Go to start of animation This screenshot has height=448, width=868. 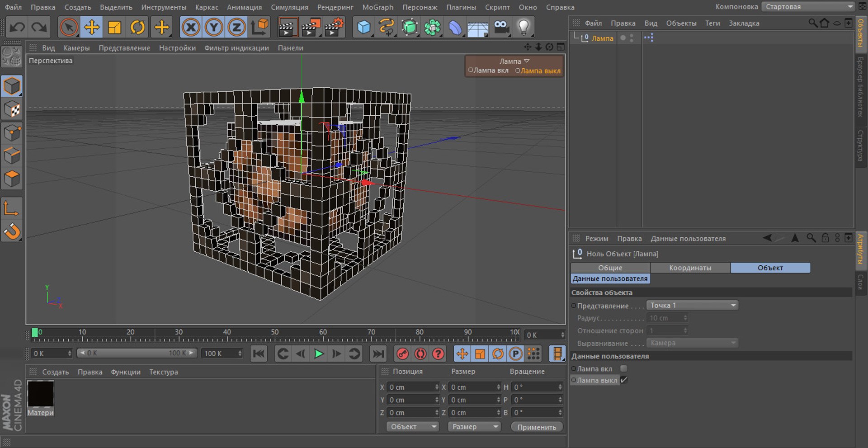click(259, 354)
